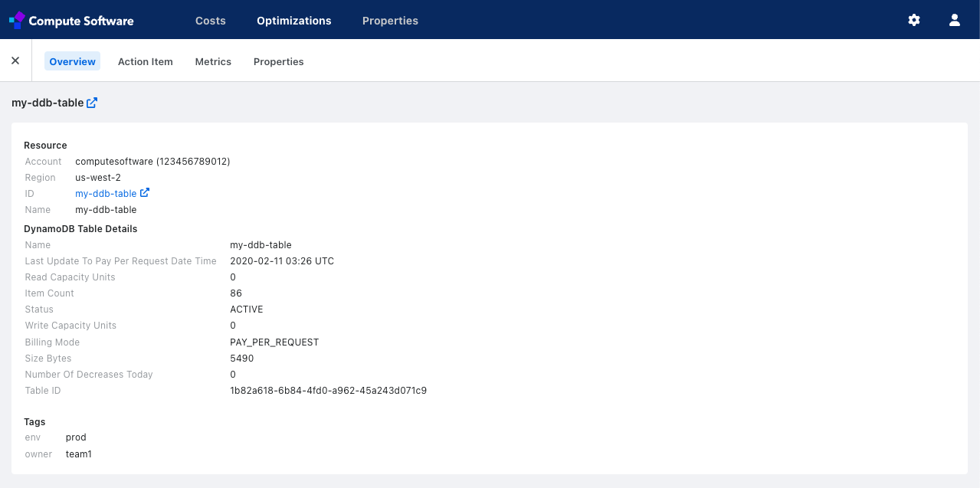The height and width of the screenshot is (488, 980).
Task: Click the Compute Software brand name
Action: tap(81, 21)
